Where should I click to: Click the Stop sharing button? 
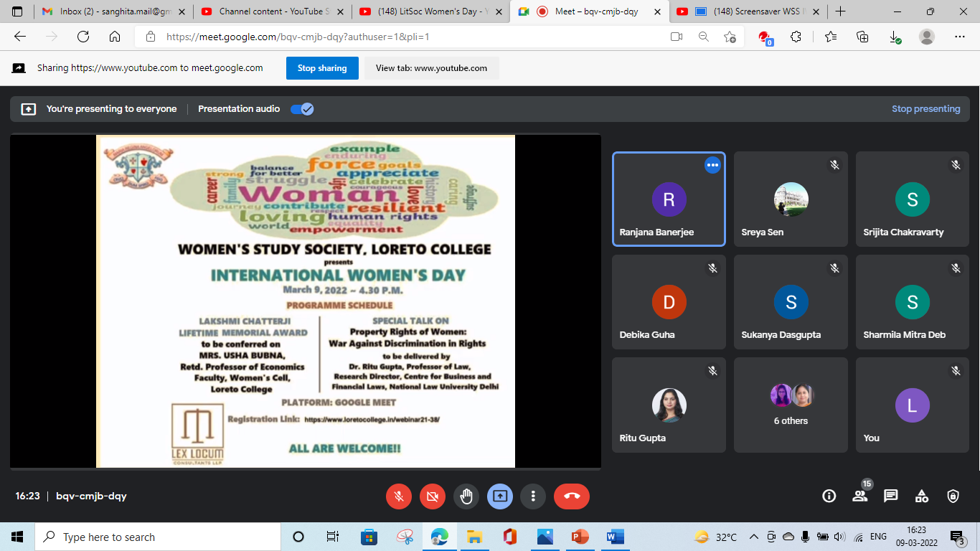pyautogui.click(x=322, y=68)
